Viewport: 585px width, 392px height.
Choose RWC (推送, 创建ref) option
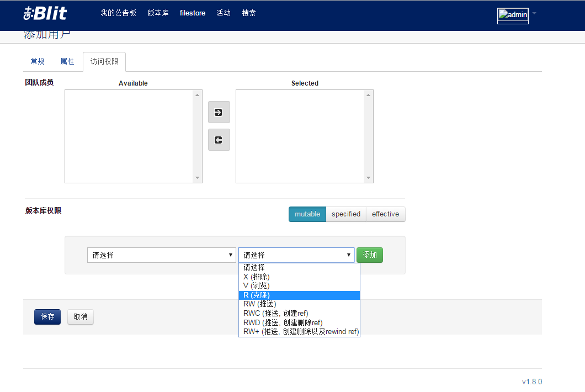pos(299,313)
